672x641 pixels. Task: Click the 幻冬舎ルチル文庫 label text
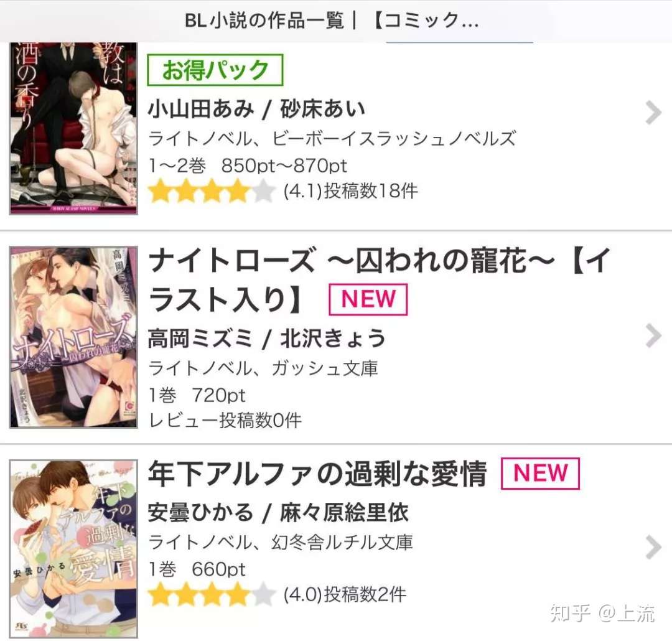(342, 543)
